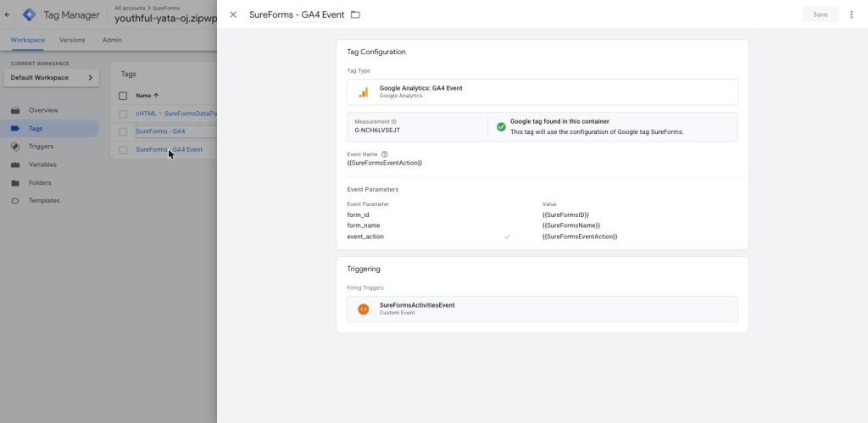Click the Tags label icon in sidebar
This screenshot has width=868, height=423.
(x=15, y=129)
